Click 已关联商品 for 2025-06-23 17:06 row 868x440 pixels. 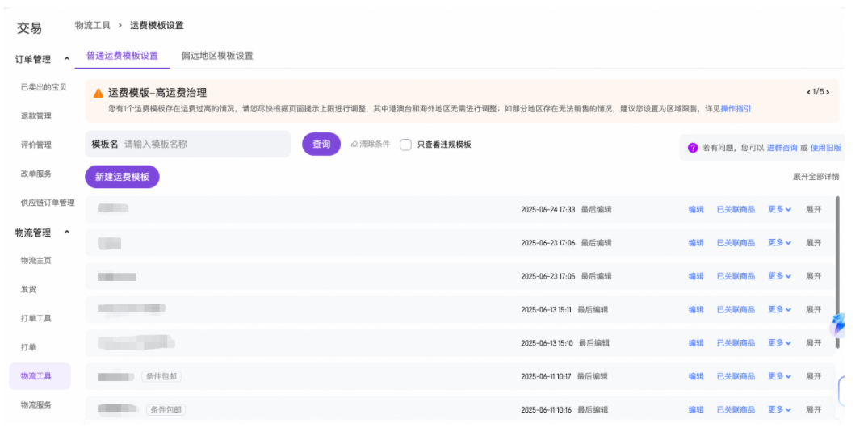click(x=736, y=242)
